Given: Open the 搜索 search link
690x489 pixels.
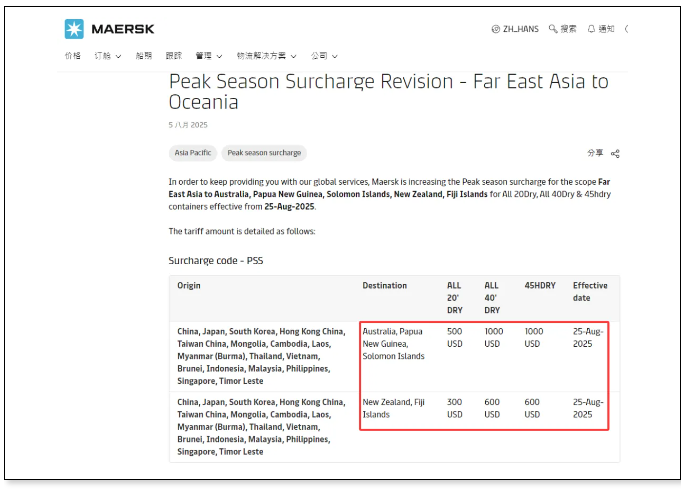Looking at the screenshot, I should [563, 29].
